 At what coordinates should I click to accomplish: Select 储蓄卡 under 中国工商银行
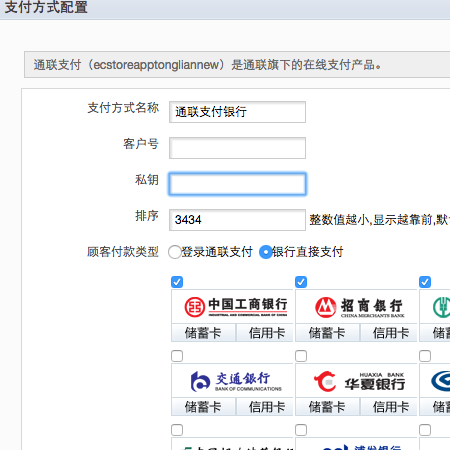pos(203,333)
